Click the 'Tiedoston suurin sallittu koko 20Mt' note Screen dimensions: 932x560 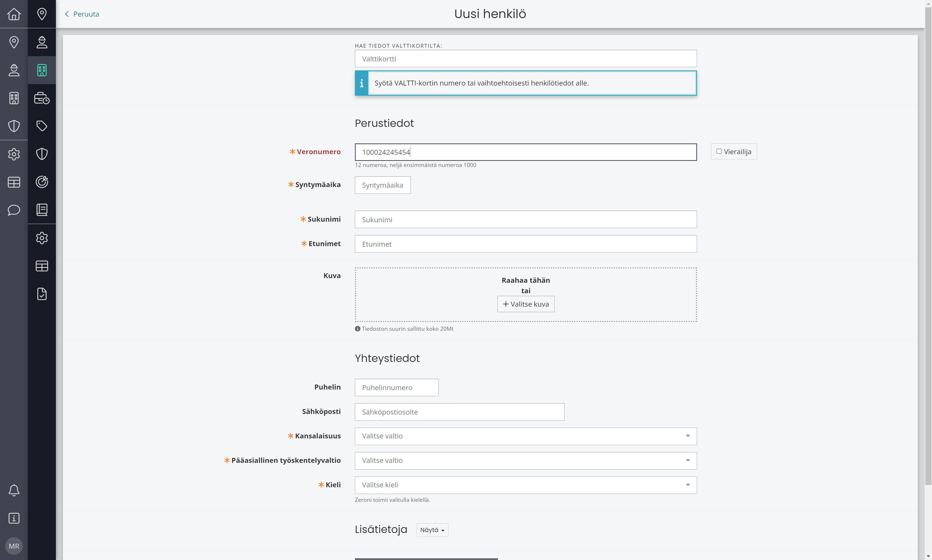pos(404,329)
